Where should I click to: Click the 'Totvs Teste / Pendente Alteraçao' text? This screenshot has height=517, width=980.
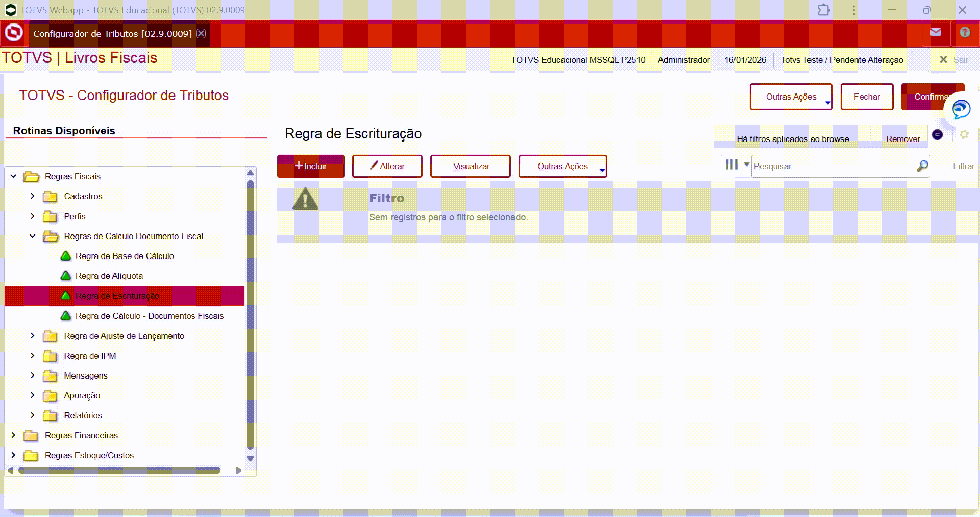click(x=842, y=60)
